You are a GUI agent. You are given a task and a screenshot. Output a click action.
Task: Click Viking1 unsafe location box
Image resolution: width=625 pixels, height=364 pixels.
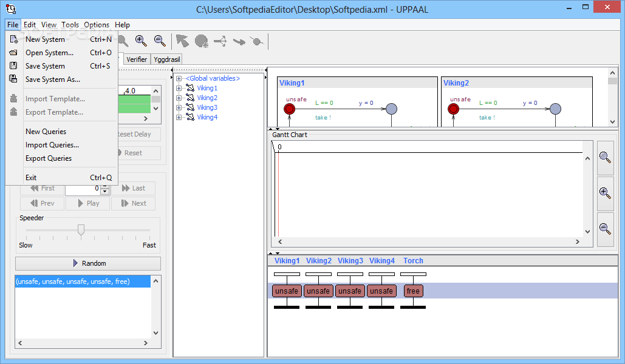pyautogui.click(x=287, y=291)
